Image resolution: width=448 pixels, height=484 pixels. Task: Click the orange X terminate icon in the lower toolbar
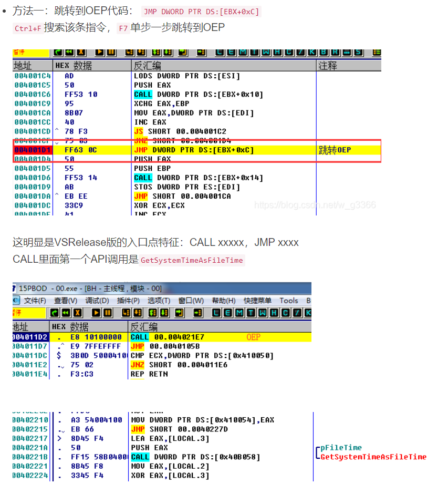point(78,313)
